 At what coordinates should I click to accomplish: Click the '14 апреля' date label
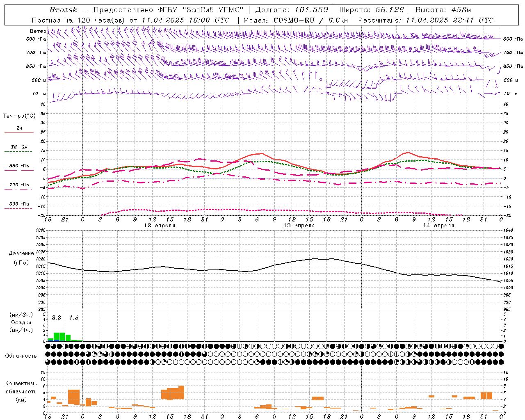(x=438, y=226)
